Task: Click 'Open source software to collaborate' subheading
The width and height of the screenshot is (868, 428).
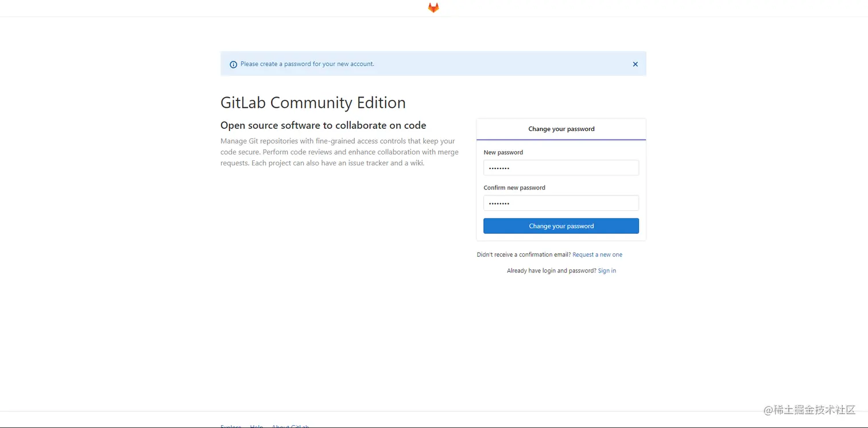Action: click(323, 125)
